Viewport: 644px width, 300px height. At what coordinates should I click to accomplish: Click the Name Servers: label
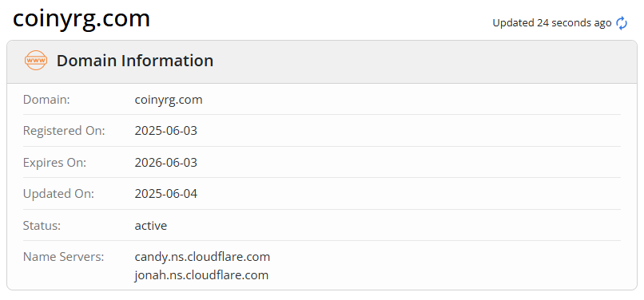pos(64,257)
